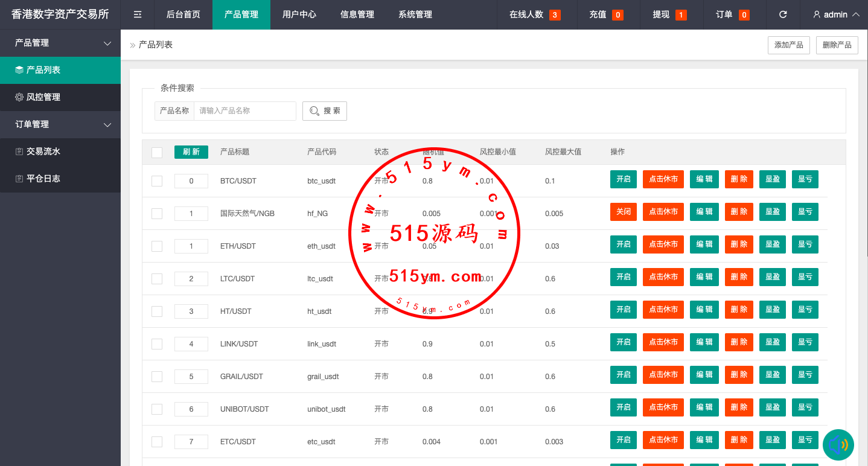Click the 交易流水 clipboard icon
This screenshot has height=466, width=868.
click(x=19, y=152)
